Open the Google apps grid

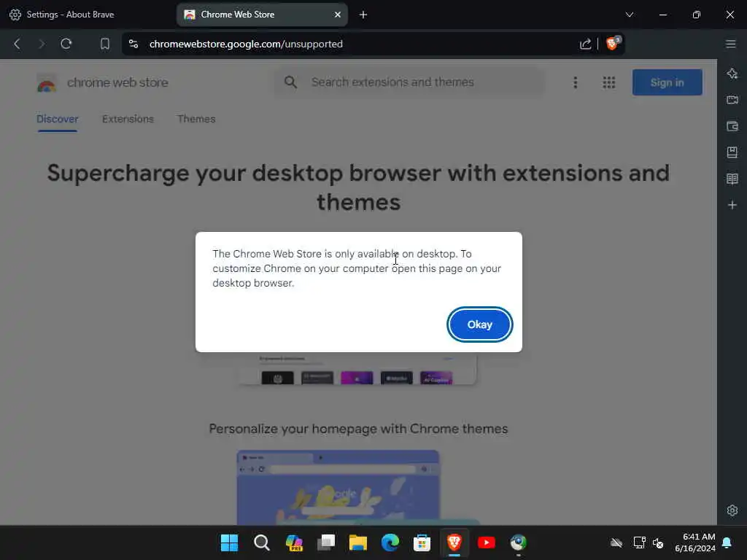pyautogui.click(x=609, y=82)
